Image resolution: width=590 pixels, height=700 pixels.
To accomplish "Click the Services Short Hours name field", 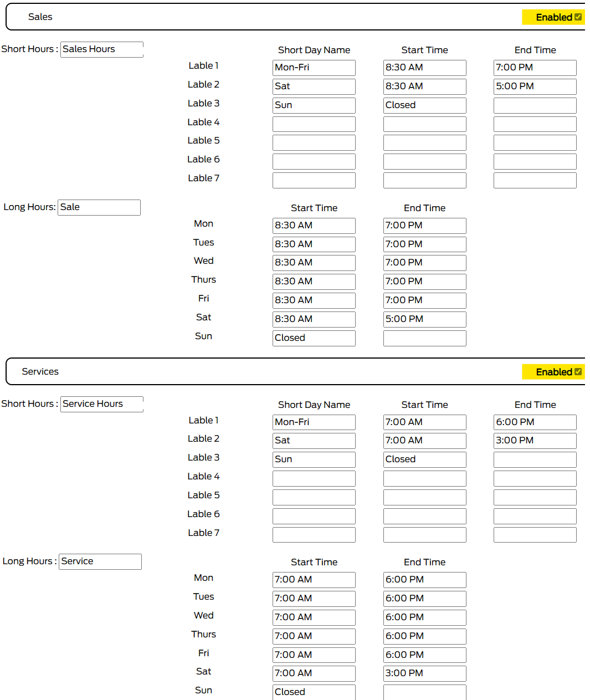I will (x=102, y=404).
